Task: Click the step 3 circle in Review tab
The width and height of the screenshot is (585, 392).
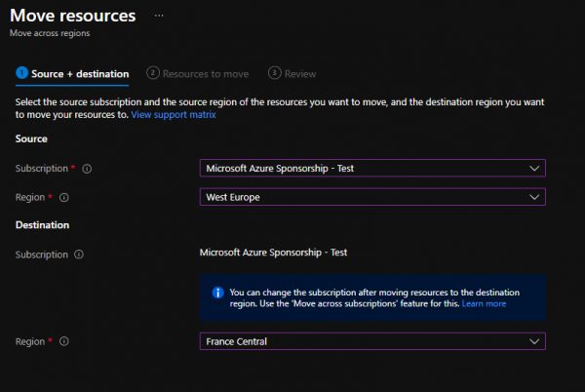Action: click(x=275, y=73)
